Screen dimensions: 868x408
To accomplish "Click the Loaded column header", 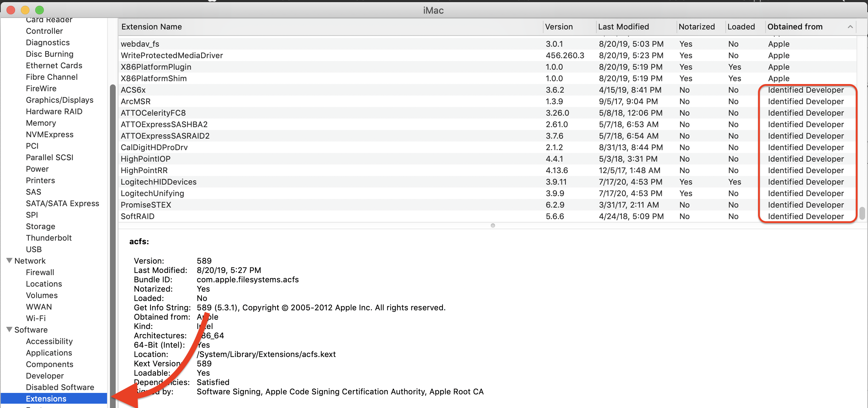I will pos(741,27).
